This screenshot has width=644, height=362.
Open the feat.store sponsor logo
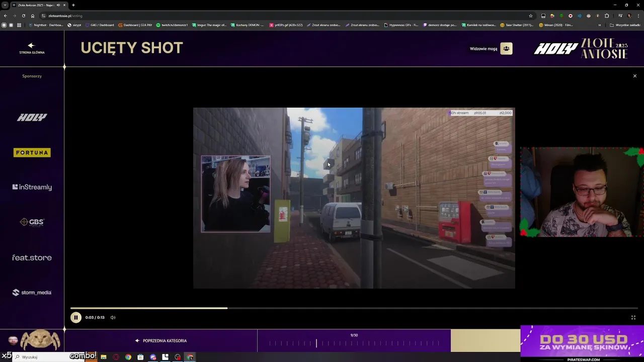(32, 257)
